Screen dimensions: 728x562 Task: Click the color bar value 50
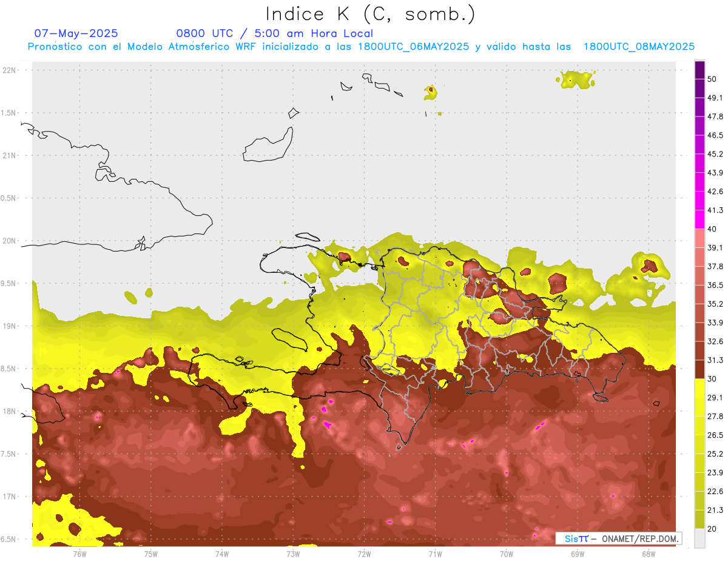[712, 79]
